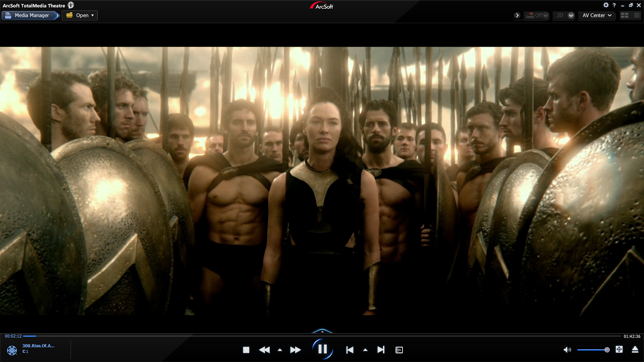Click the chapter indicator under the file title
This screenshot has width=644, height=362.
[25, 352]
